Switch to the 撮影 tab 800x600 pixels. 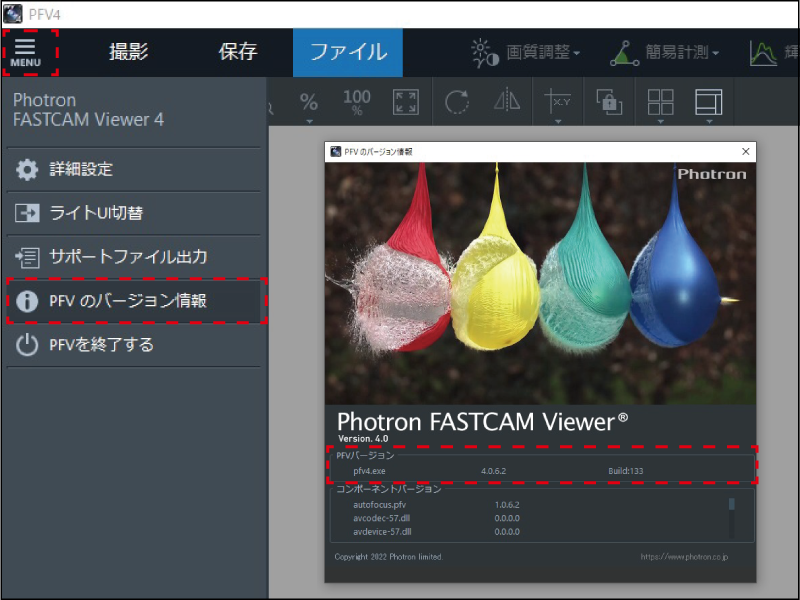[x=129, y=53]
